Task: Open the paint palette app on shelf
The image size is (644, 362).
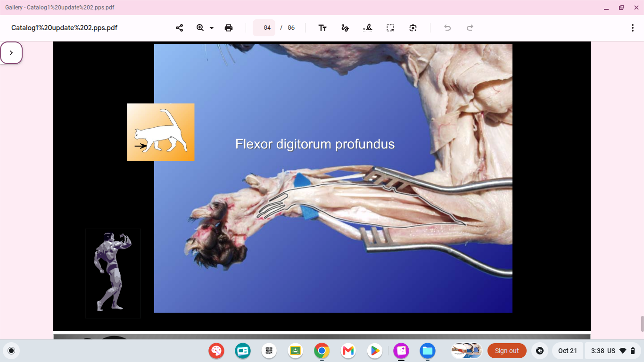Action: [216, 351]
